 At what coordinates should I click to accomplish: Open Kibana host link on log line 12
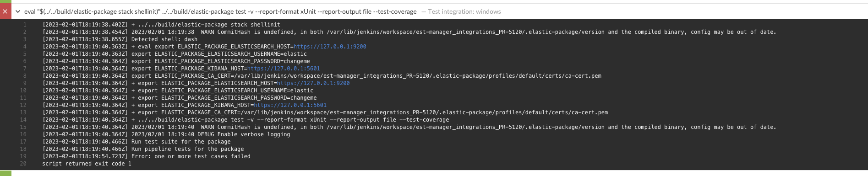(x=290, y=105)
